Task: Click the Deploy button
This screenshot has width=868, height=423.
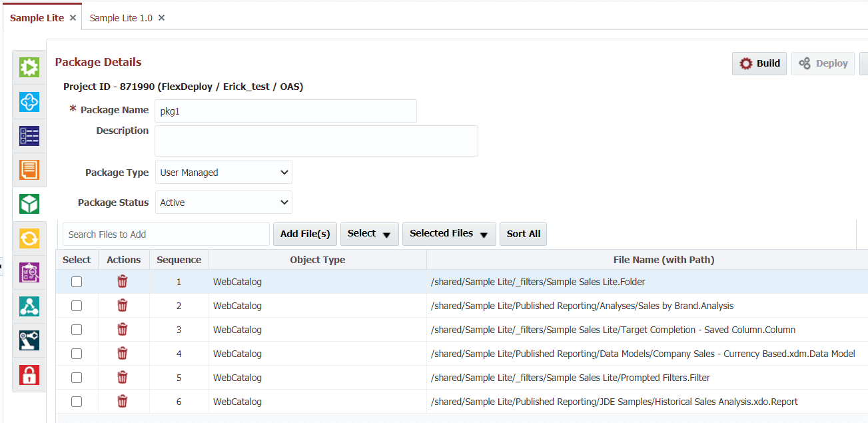Action: [x=823, y=63]
